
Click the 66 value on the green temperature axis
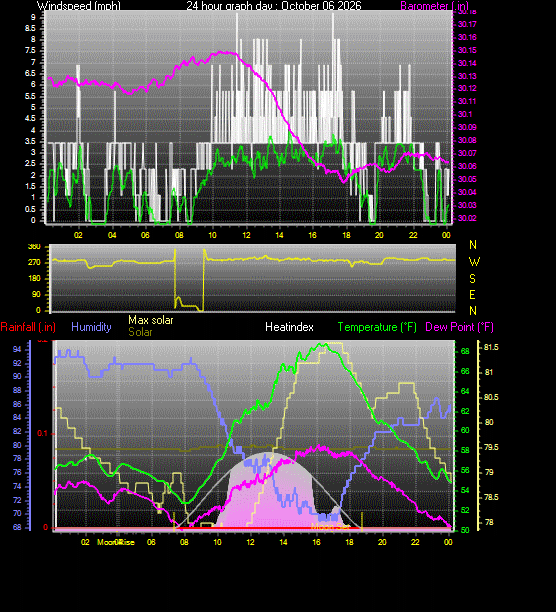click(465, 371)
